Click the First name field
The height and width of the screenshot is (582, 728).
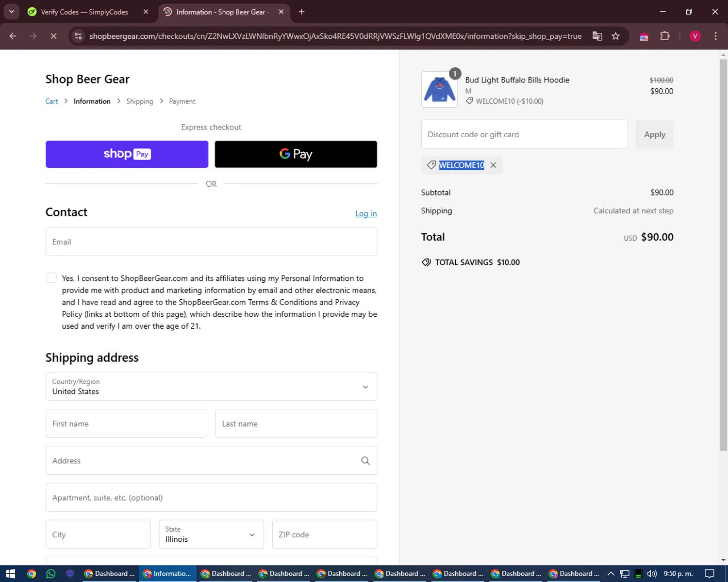tap(126, 423)
